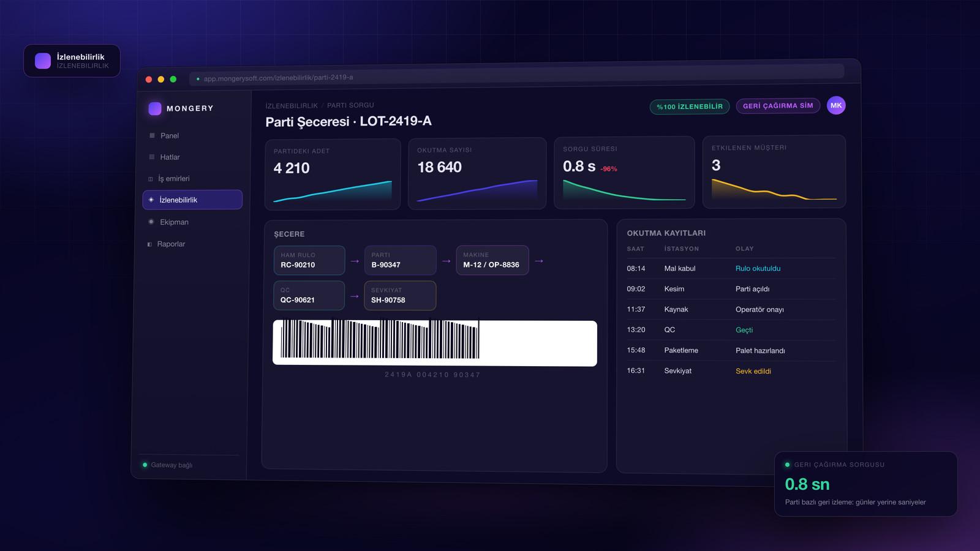980x551 pixels.
Task: Click the Etkilenen Müşteri card
Action: click(x=774, y=171)
